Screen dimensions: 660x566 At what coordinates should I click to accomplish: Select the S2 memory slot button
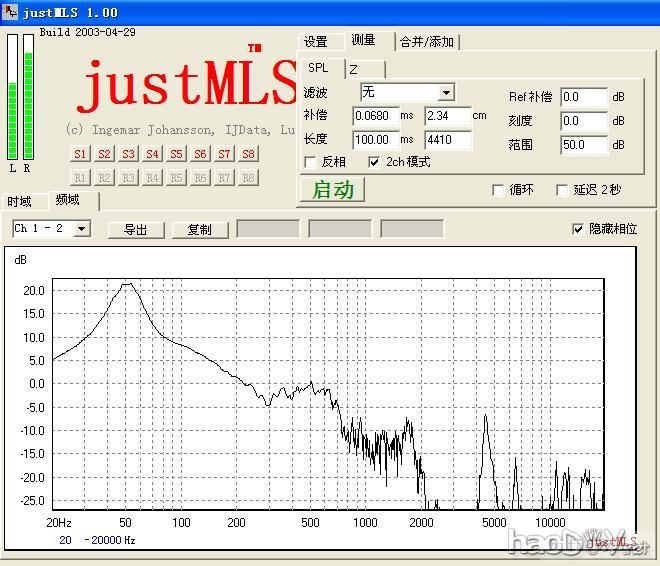[x=104, y=154]
